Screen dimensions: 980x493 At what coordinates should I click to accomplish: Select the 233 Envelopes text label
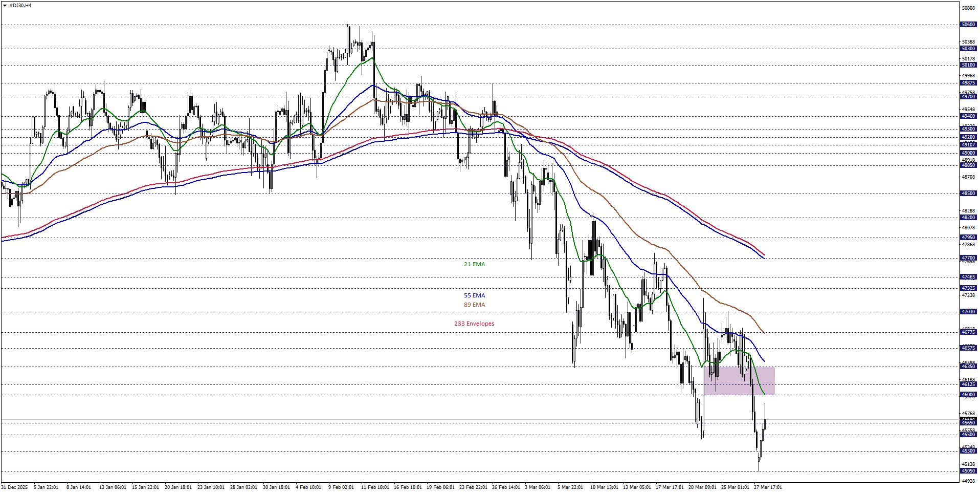click(474, 324)
